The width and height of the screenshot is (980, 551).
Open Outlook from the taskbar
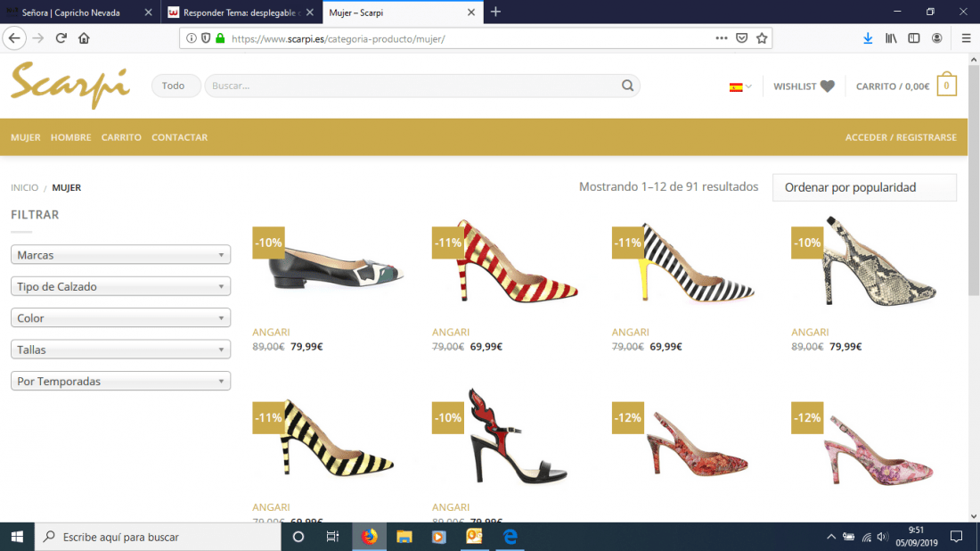pos(474,537)
